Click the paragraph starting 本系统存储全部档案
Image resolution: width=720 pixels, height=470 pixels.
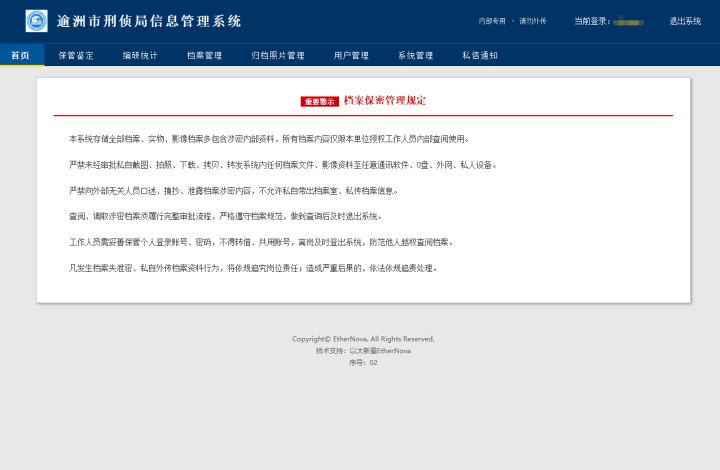[x=269, y=139]
